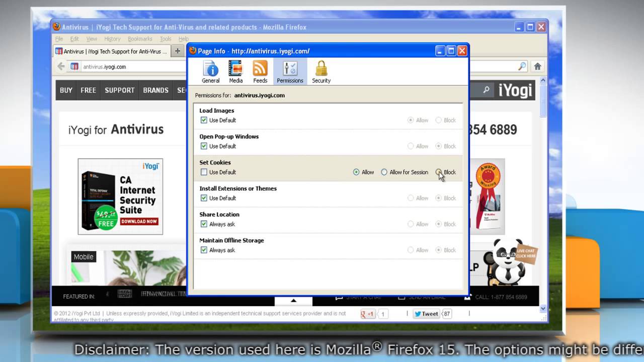Click FREE in the iYogi navigation bar

[x=88, y=90]
